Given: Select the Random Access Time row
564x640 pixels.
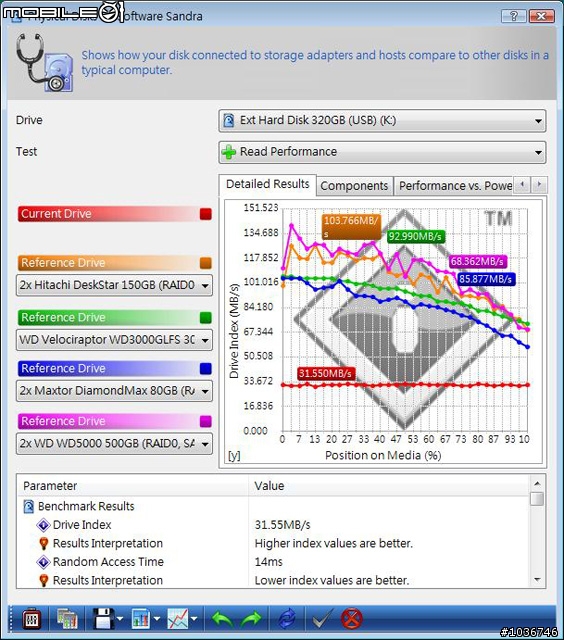Looking at the screenshot, I should point(274,562).
